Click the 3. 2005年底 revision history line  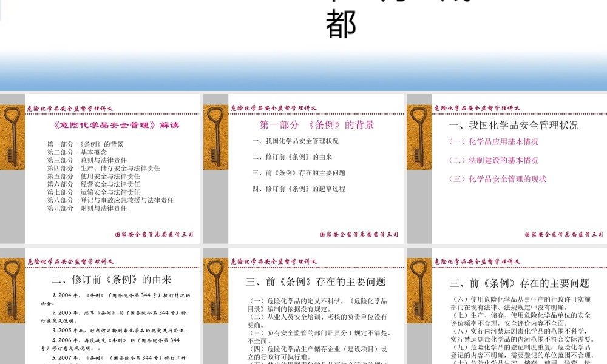click(120, 331)
